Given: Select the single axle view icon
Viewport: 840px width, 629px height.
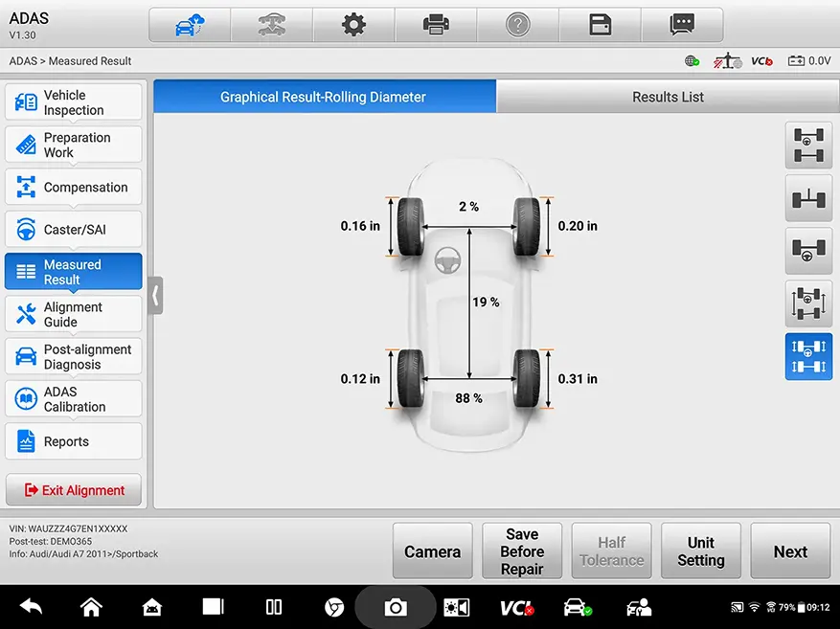Looking at the screenshot, I should coord(808,199).
